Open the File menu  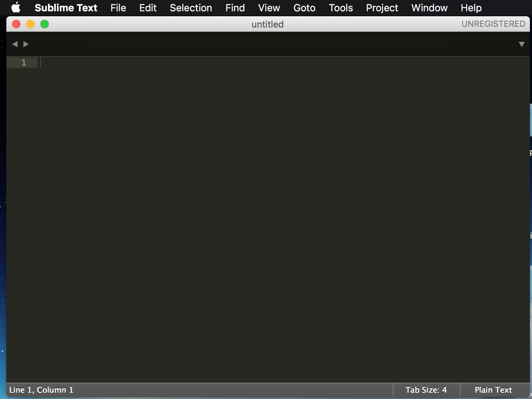(118, 8)
